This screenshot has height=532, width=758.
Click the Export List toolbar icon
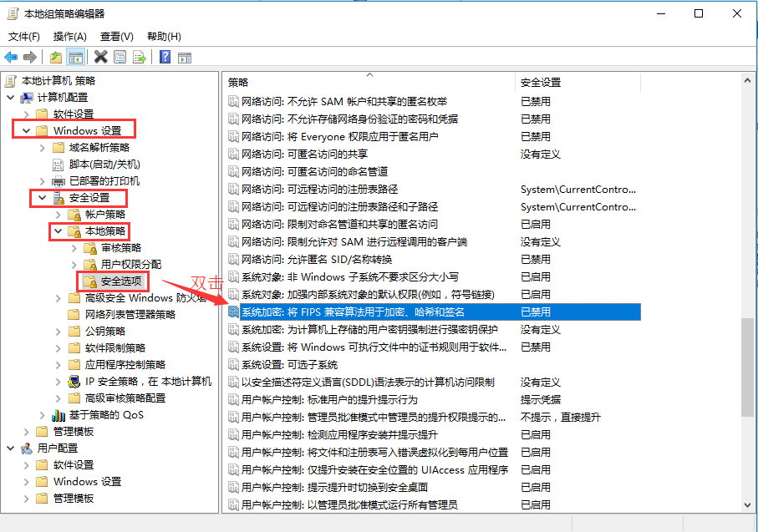click(x=140, y=57)
